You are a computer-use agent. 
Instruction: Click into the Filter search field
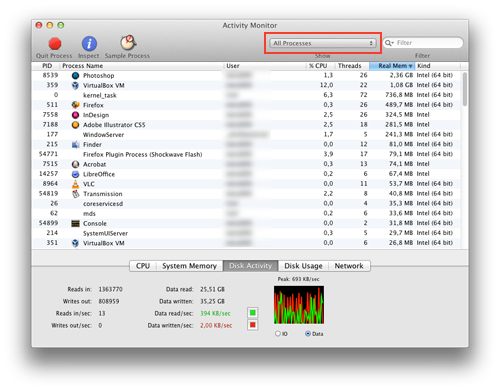point(423,43)
